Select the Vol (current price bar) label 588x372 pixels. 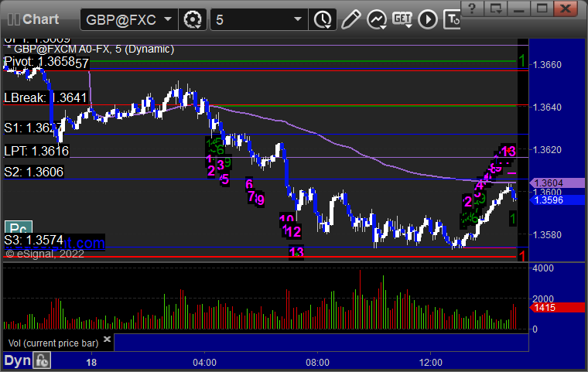(x=53, y=343)
